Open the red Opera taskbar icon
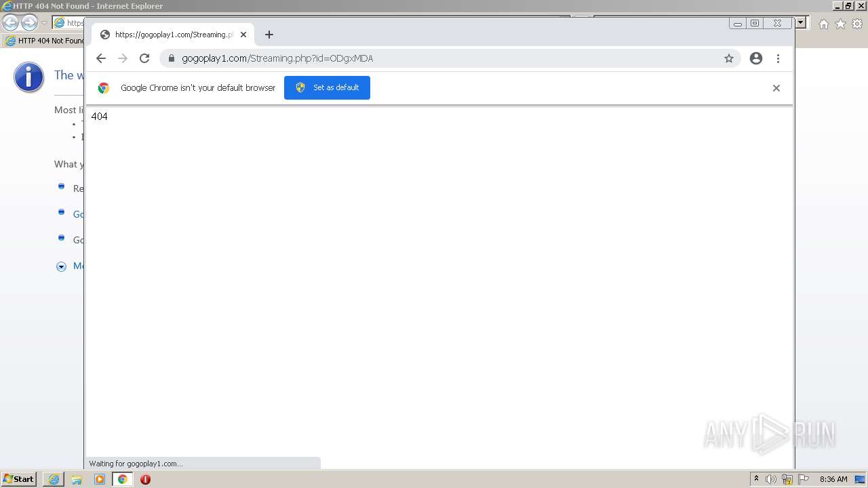Screen dimensions: 868x488 [145, 479]
